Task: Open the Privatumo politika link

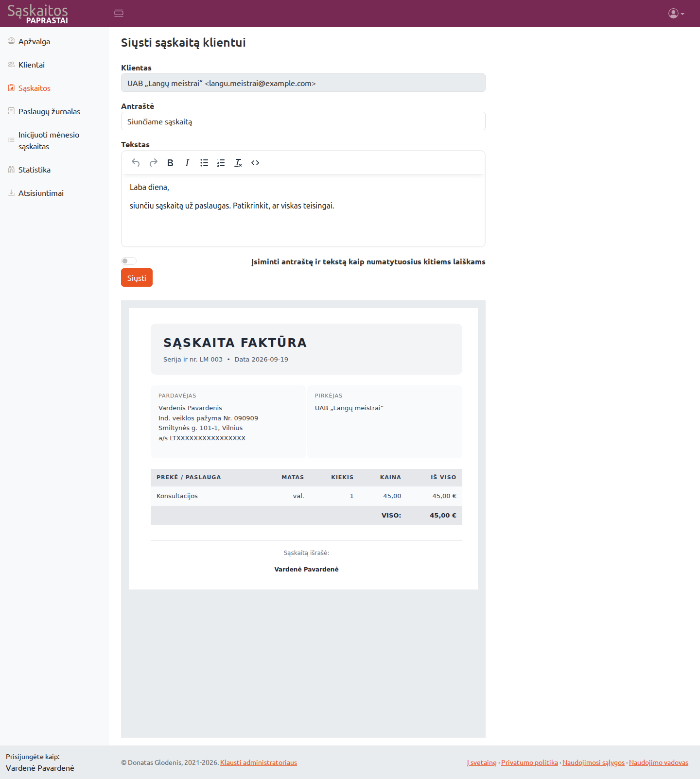Action: tap(529, 762)
